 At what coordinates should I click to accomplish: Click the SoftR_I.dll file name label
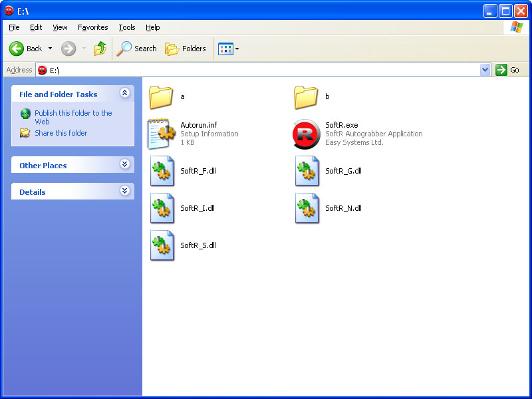tap(198, 208)
